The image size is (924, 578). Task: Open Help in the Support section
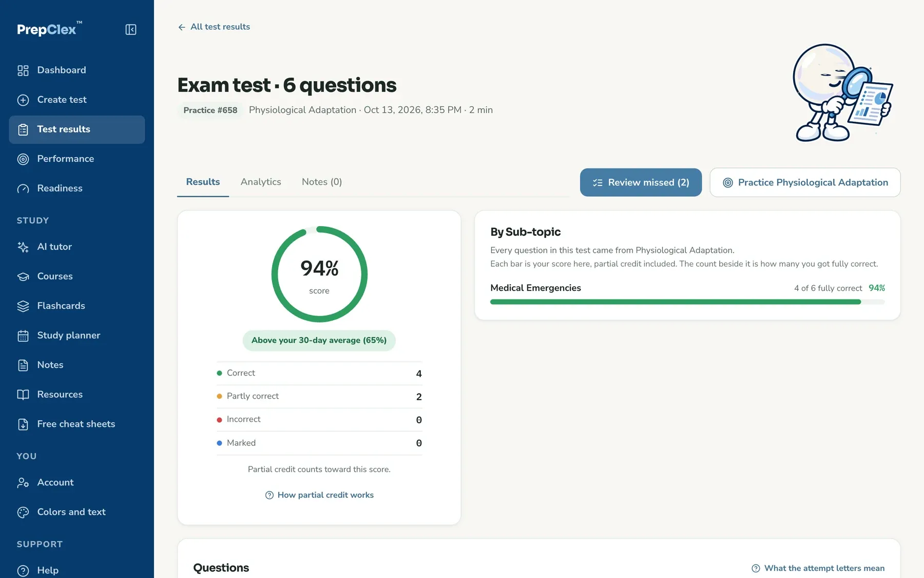pos(77,570)
